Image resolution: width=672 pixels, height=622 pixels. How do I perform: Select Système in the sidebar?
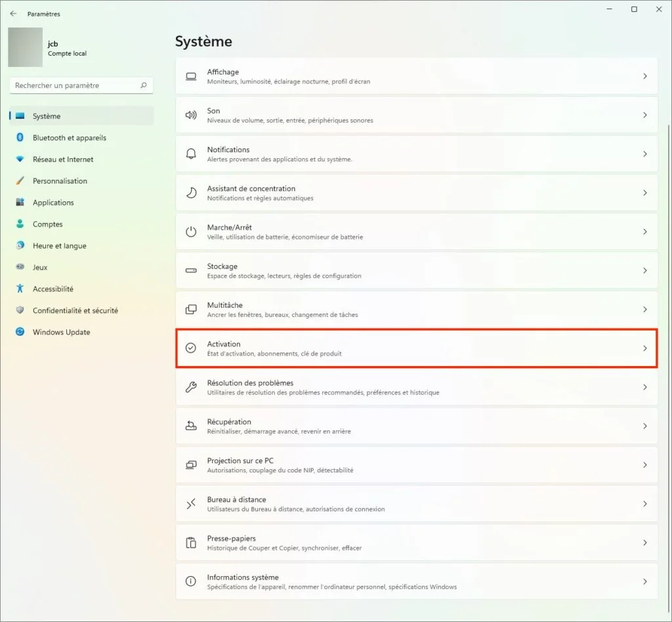pos(81,116)
